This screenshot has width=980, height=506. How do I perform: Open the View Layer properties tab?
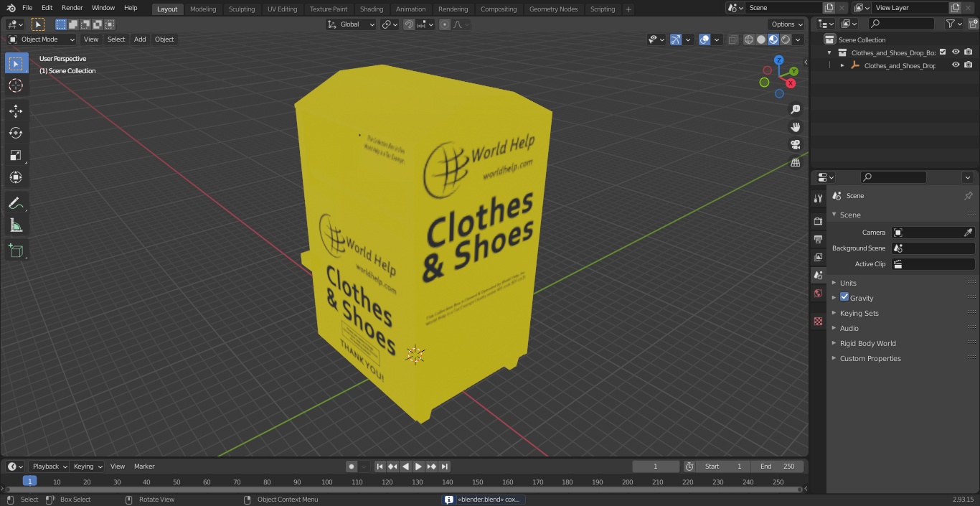tap(818, 257)
